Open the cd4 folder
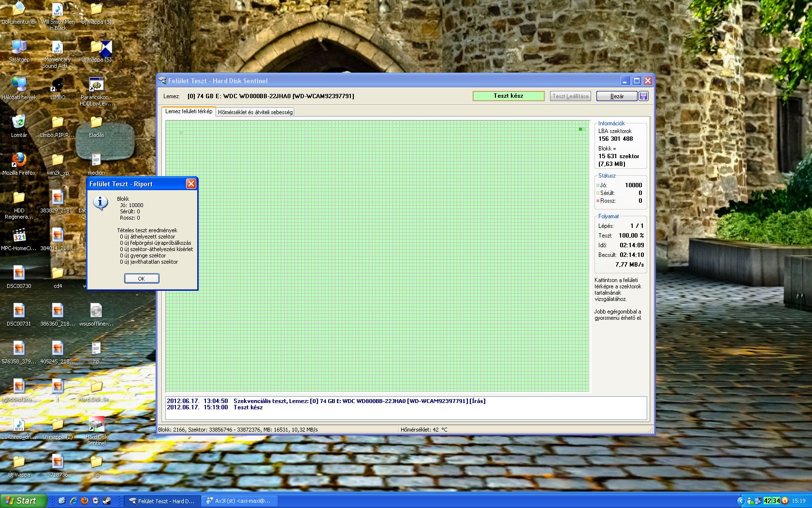 pos(58,278)
